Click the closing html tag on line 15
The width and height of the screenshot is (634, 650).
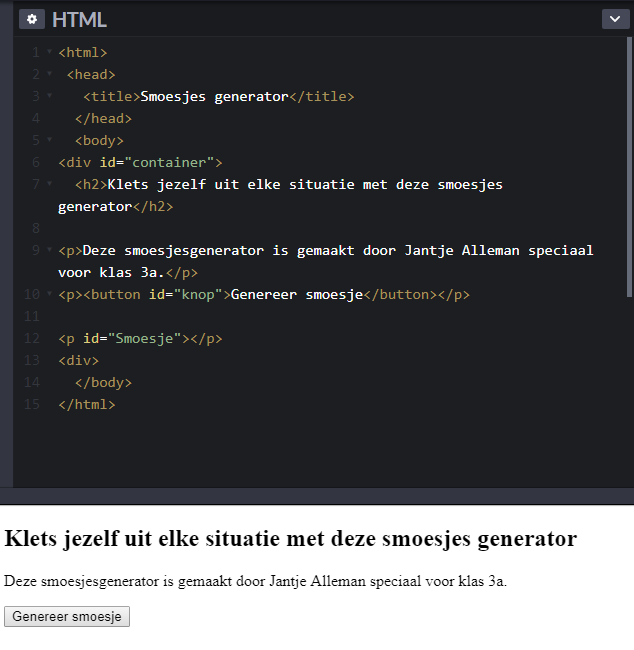click(x=87, y=405)
